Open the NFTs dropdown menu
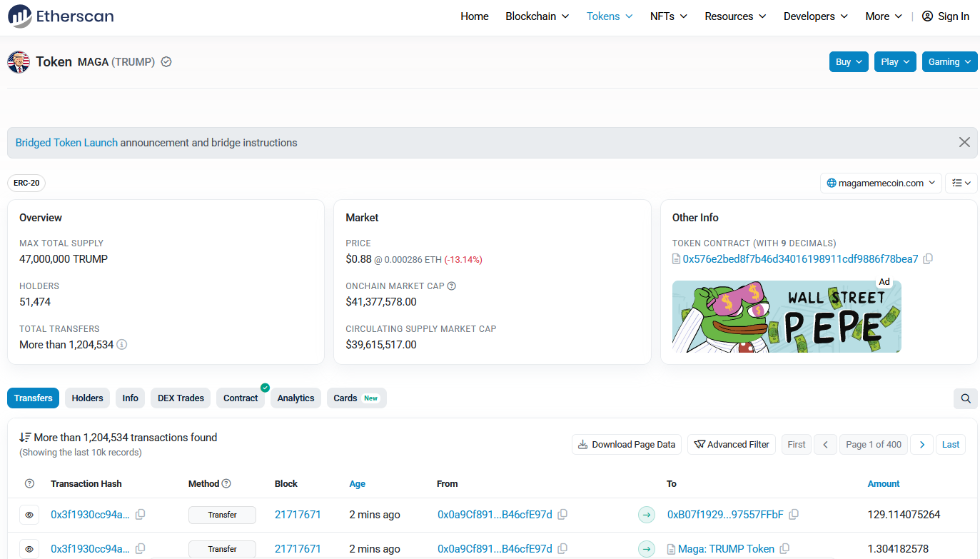The height and width of the screenshot is (559, 980). coord(669,16)
